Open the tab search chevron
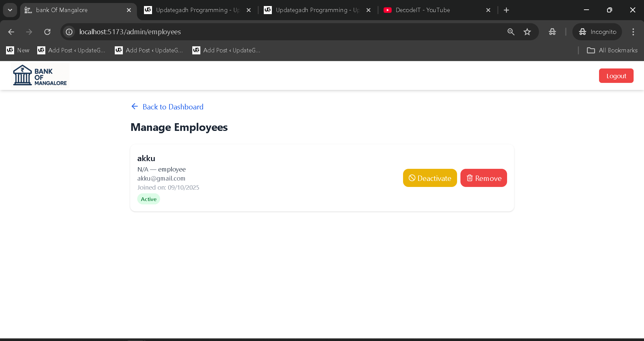Screen dimensions: 644x341 coord(10,10)
